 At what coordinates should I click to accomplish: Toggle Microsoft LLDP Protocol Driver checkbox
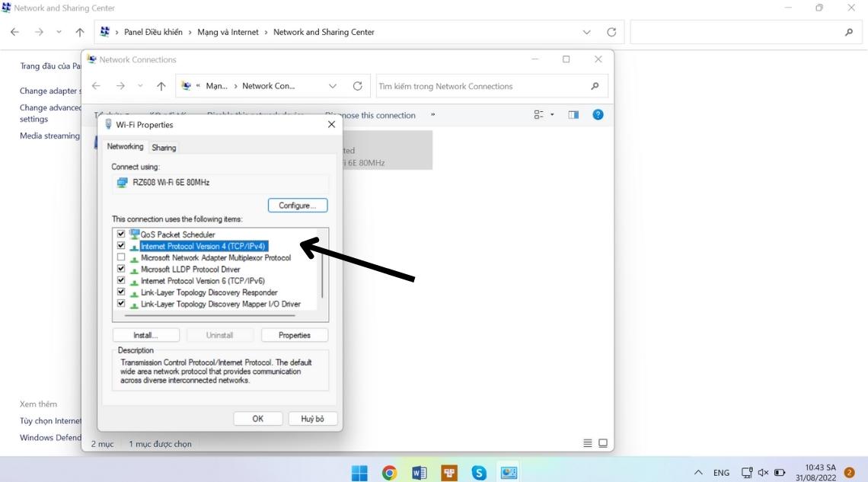click(120, 268)
